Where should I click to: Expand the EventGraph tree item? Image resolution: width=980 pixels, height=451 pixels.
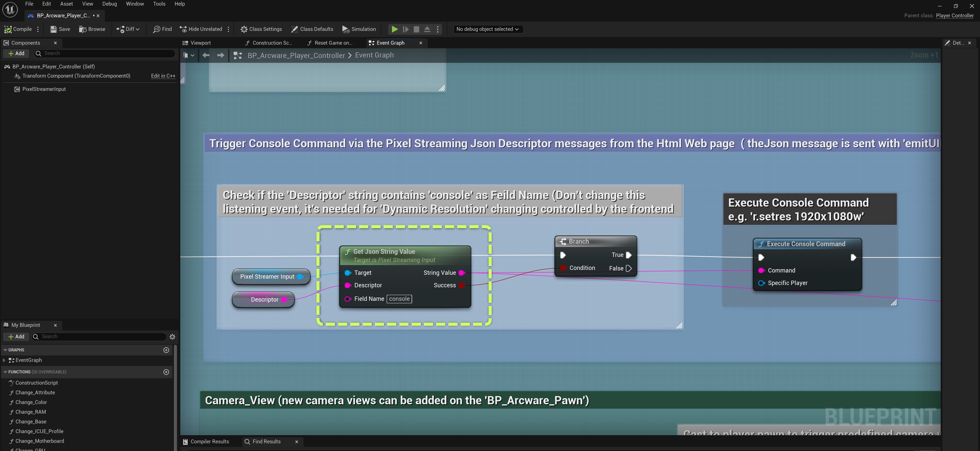coord(4,360)
